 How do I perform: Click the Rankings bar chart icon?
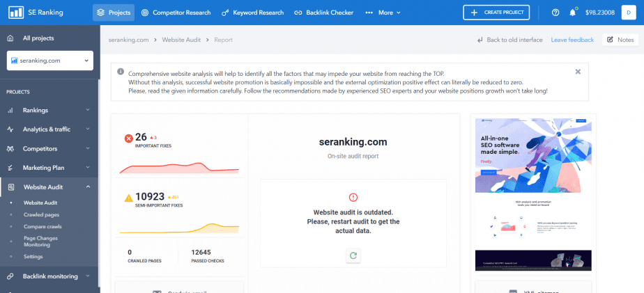10,111
